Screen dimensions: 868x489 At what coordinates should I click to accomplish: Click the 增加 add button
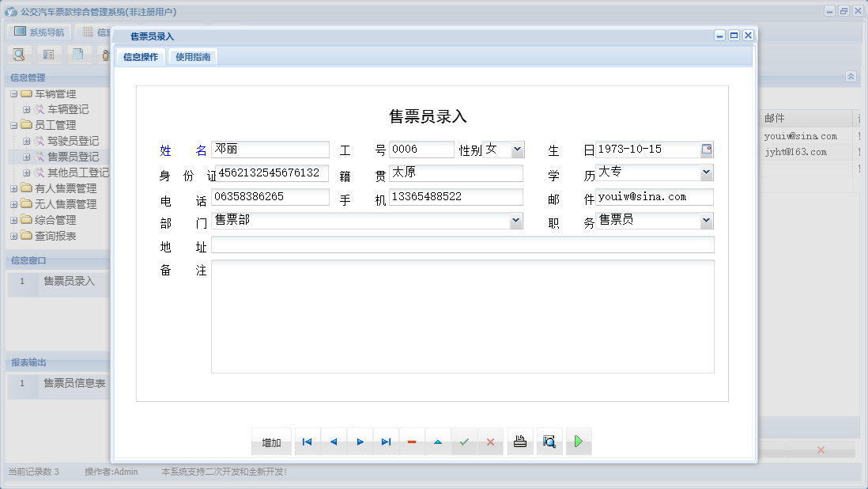click(270, 442)
